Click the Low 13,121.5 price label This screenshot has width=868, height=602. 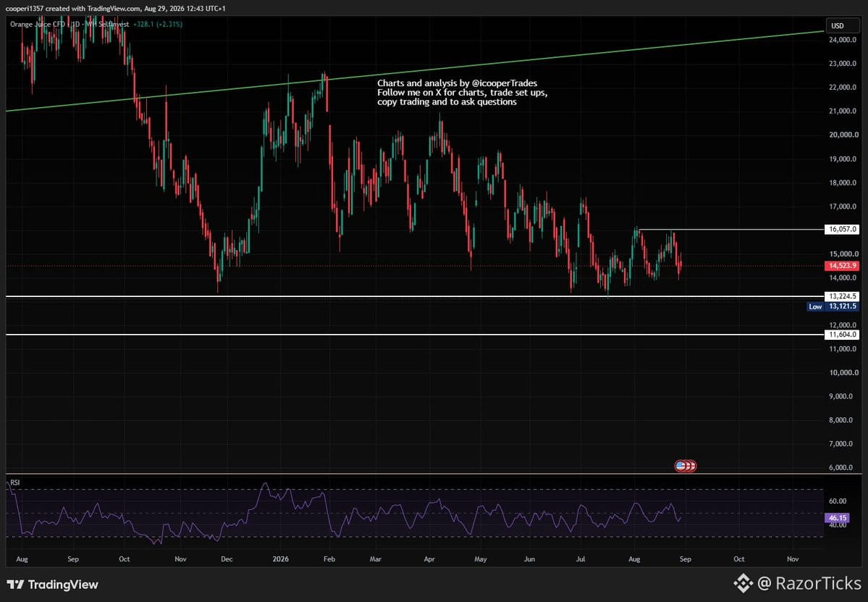click(833, 306)
